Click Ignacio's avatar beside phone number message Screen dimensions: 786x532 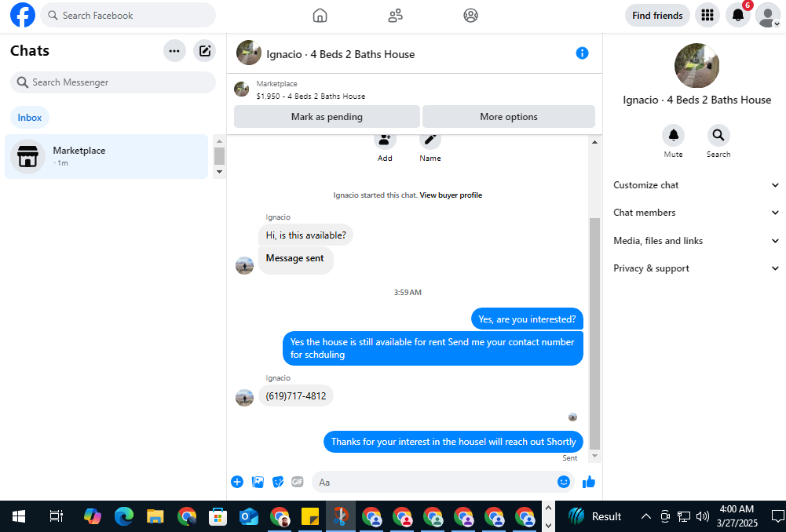(245, 398)
